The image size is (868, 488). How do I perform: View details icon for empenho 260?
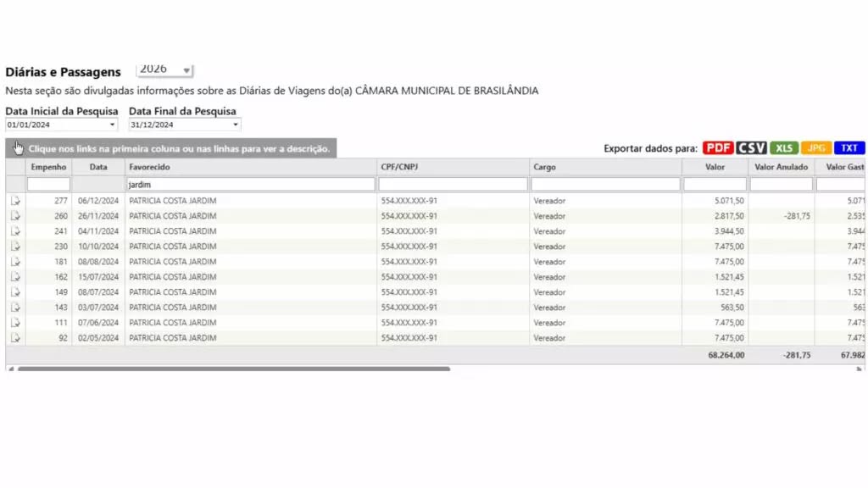point(15,216)
